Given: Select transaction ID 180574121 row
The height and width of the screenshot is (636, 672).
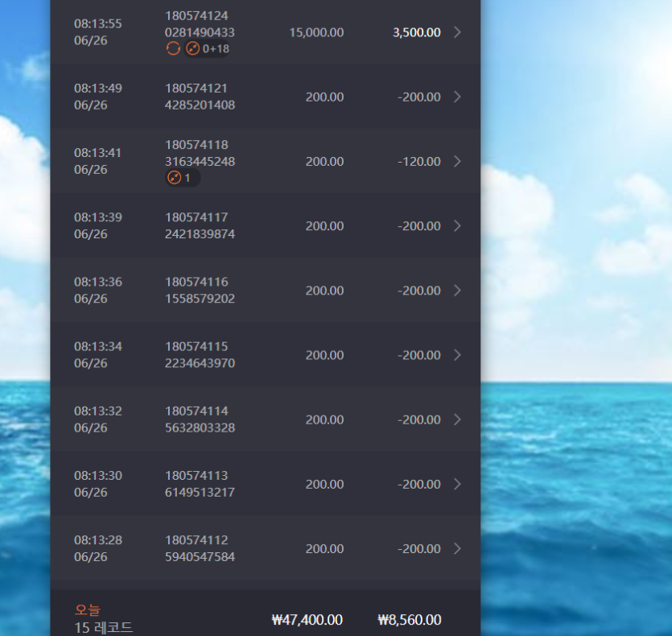Looking at the screenshot, I should pyautogui.click(x=266, y=97).
